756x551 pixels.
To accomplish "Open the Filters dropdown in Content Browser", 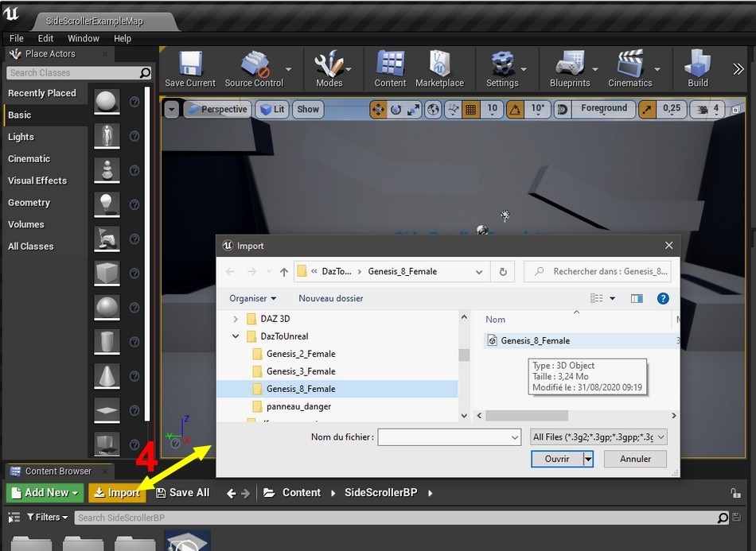I will [47, 518].
